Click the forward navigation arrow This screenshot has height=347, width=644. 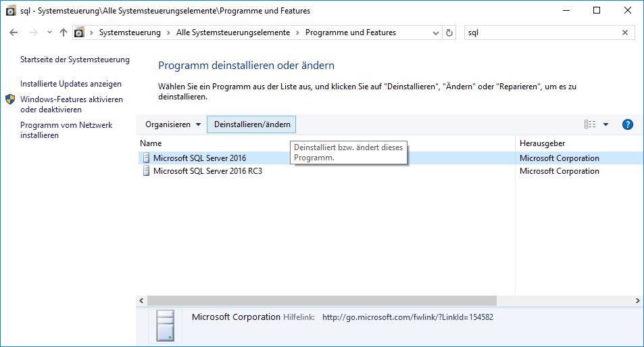click(x=34, y=32)
